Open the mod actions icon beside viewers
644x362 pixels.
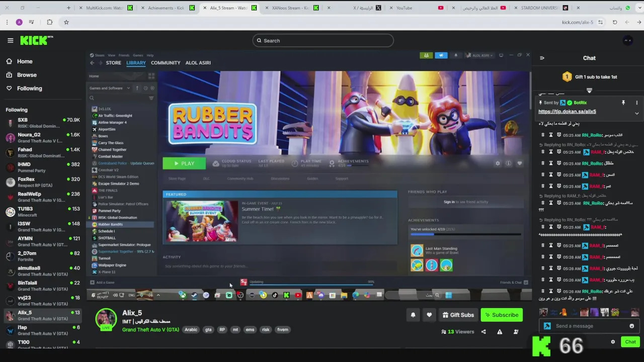516,332
